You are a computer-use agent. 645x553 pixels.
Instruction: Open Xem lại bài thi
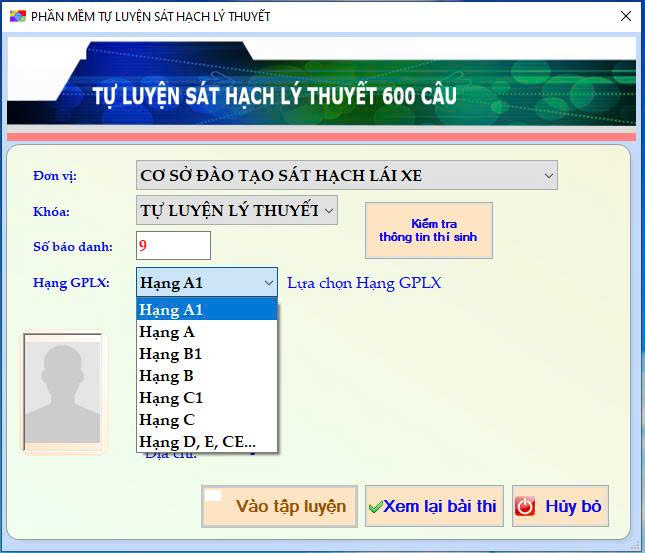434,506
